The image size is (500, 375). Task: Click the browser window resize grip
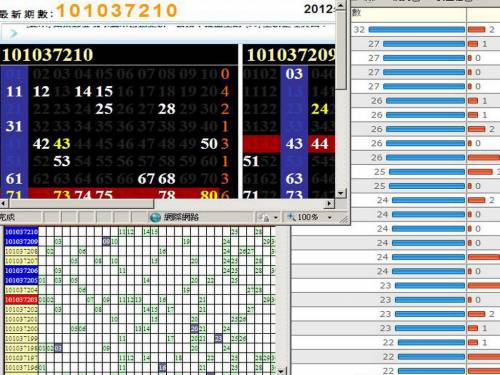pos(344,219)
